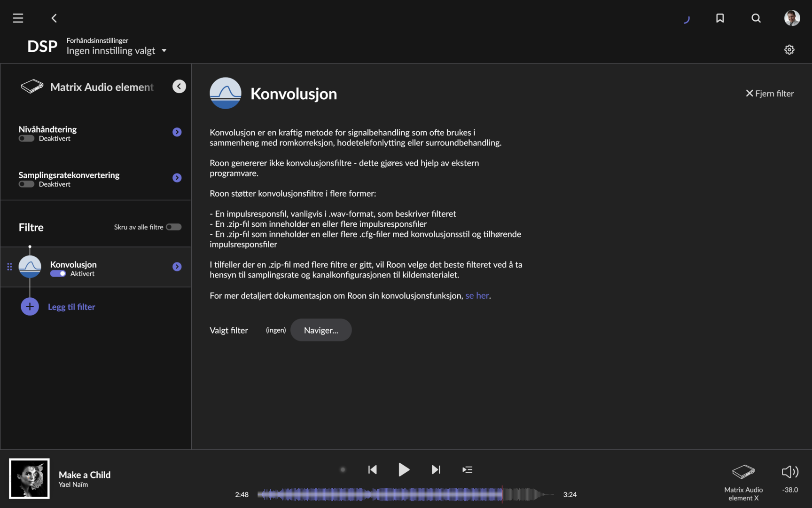Open the bookmarks icon
The height and width of the screenshot is (508, 812).
[x=719, y=18]
